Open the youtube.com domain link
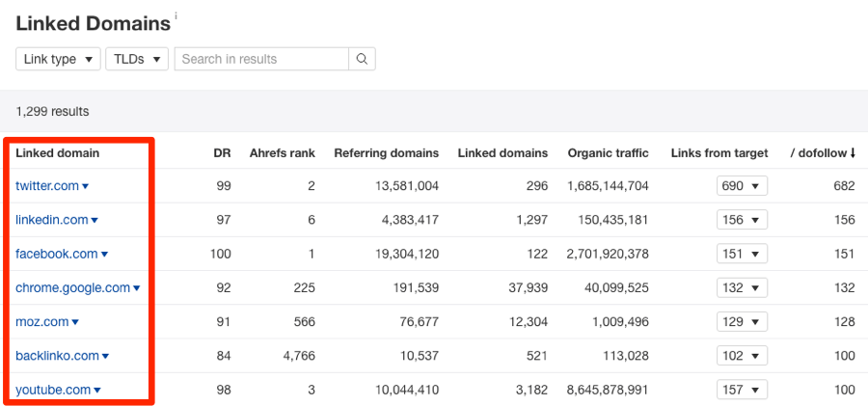Viewport: 868px width, 406px height. click(x=53, y=390)
